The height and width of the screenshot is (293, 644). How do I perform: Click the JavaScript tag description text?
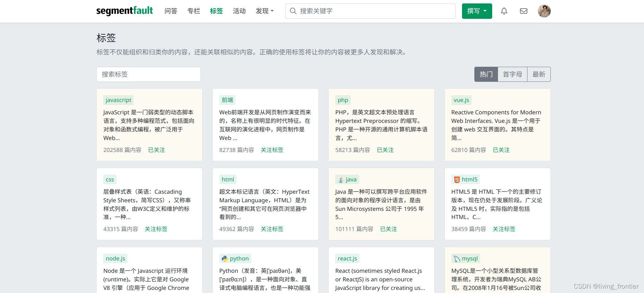[x=149, y=125]
